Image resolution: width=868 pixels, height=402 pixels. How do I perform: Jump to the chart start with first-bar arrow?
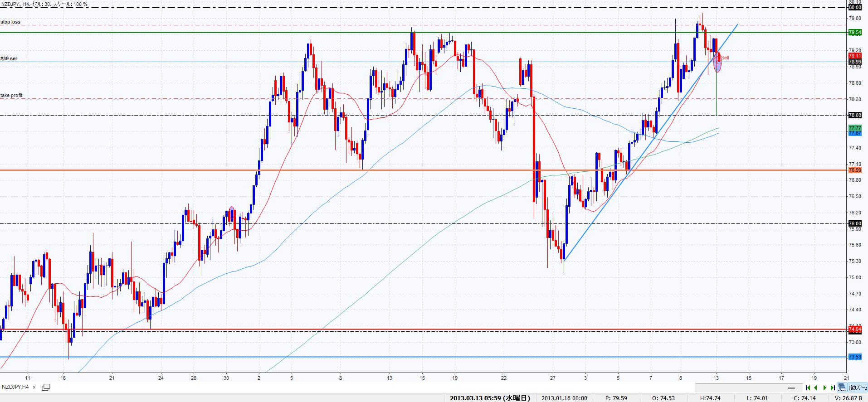coord(808,387)
